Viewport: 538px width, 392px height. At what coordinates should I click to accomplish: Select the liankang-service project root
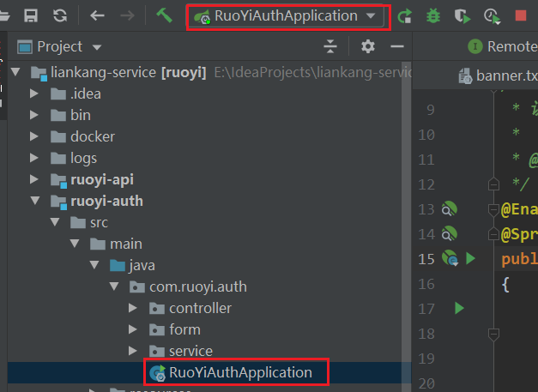(209, 72)
